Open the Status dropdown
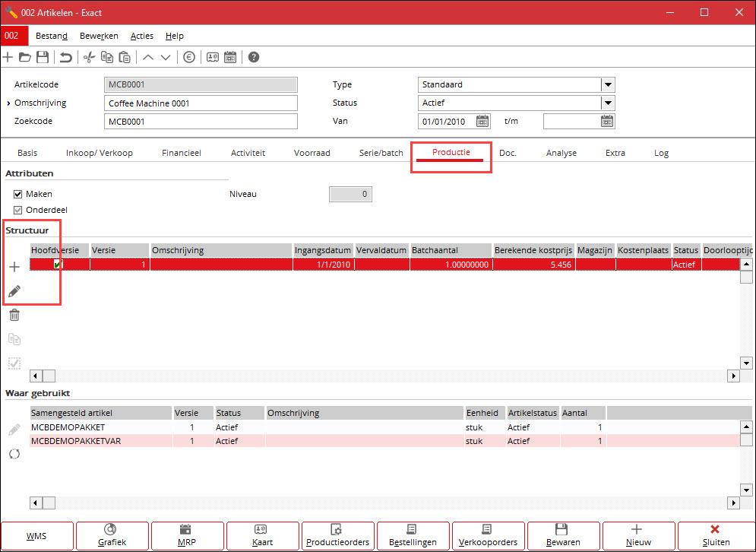756x552 pixels. (x=606, y=103)
